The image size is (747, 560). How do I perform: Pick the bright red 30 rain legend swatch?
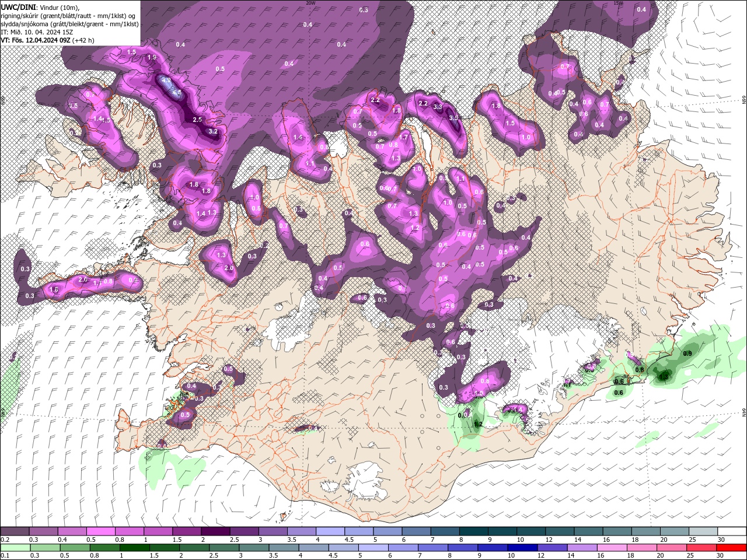click(731, 547)
